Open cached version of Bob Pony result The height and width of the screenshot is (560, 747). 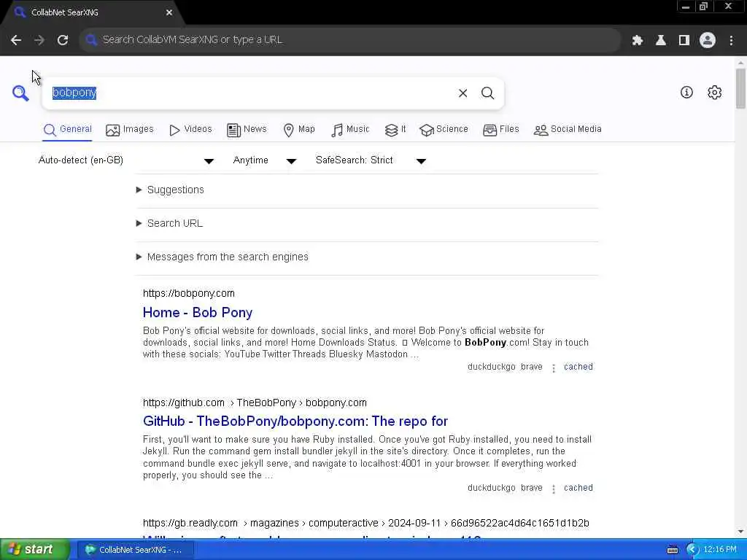[x=578, y=367]
